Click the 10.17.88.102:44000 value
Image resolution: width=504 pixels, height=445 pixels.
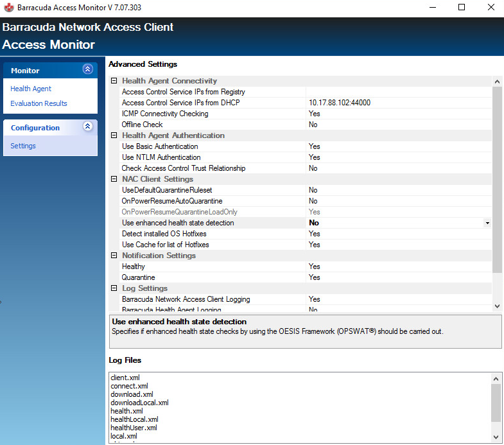tap(340, 103)
